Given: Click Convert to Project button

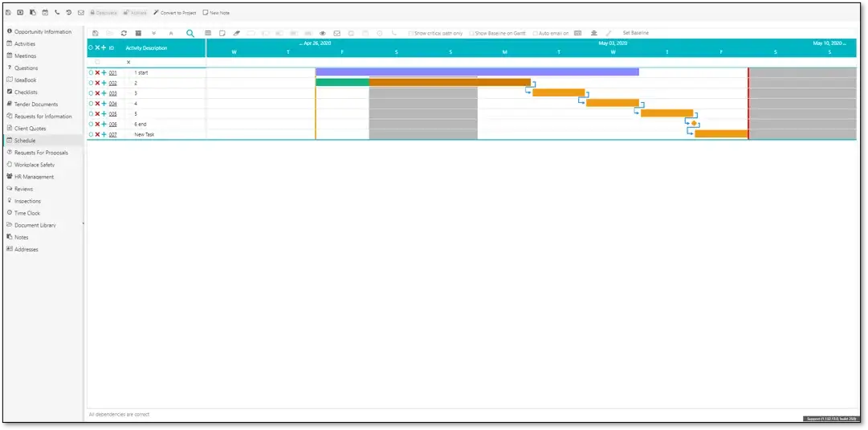Looking at the screenshot, I should point(175,12).
